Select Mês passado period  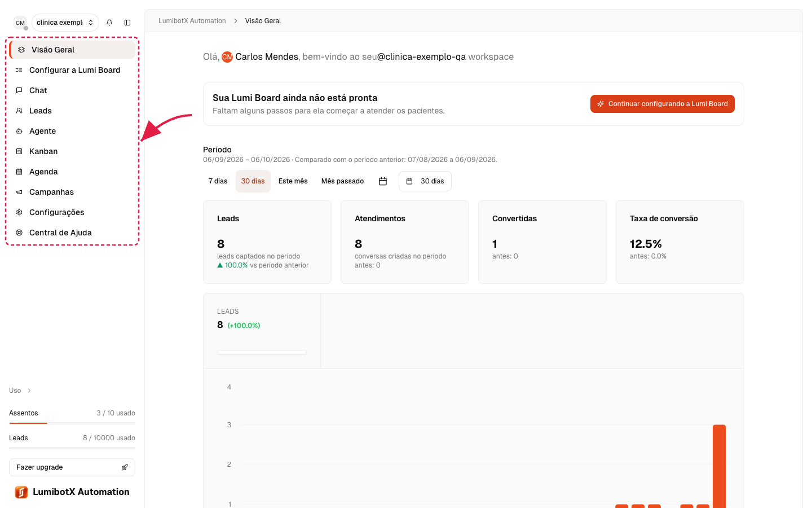point(343,181)
